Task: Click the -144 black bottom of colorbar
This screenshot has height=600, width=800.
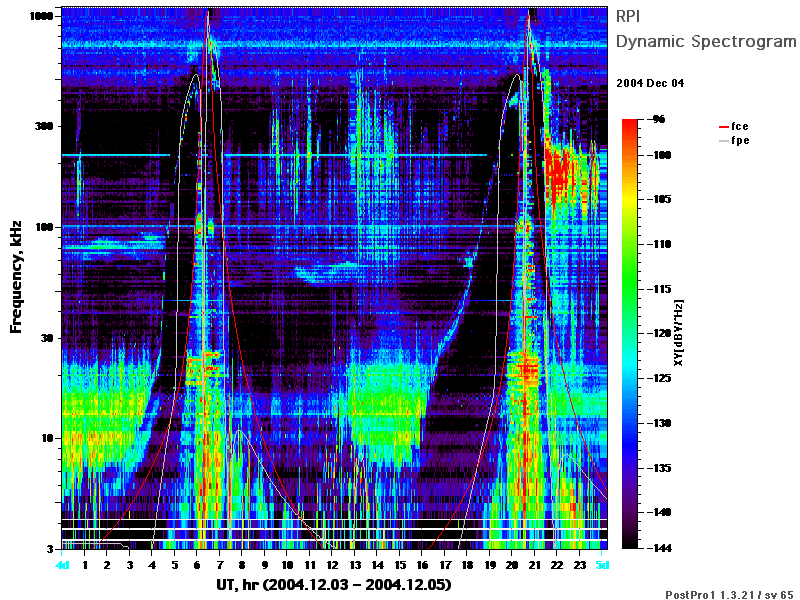Action: point(630,545)
